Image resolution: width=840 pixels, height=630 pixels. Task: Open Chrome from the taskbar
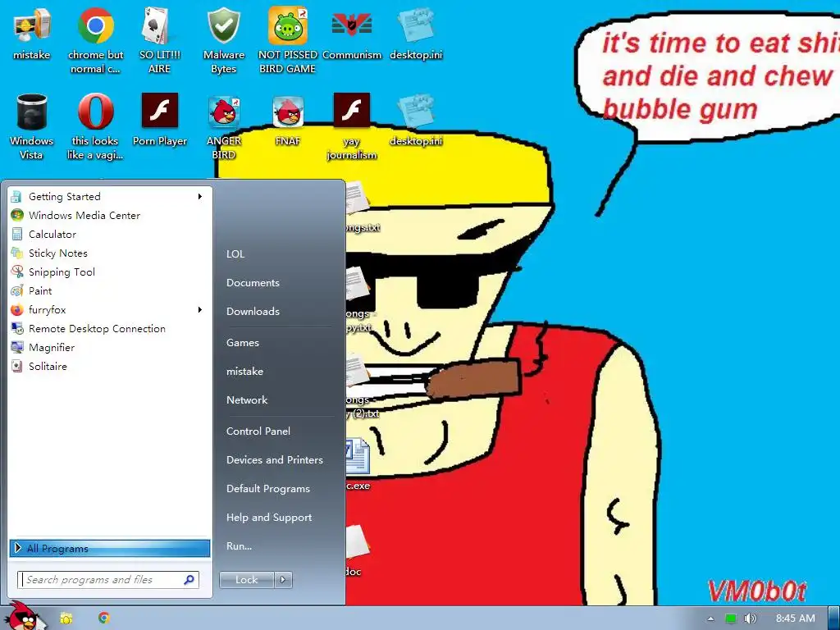pyautogui.click(x=104, y=619)
